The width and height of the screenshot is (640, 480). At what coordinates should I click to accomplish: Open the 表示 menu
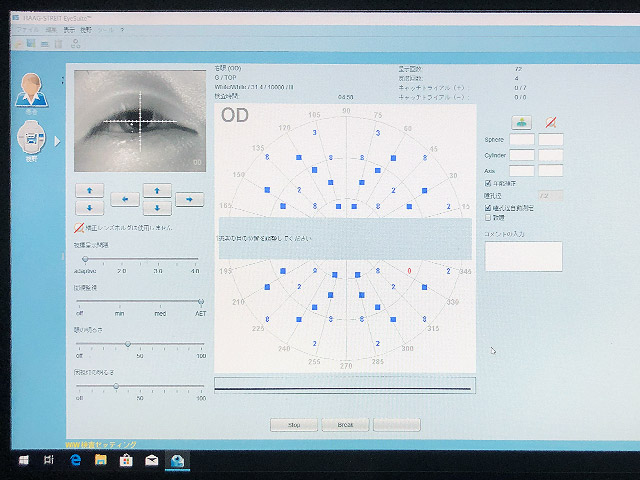69,30
